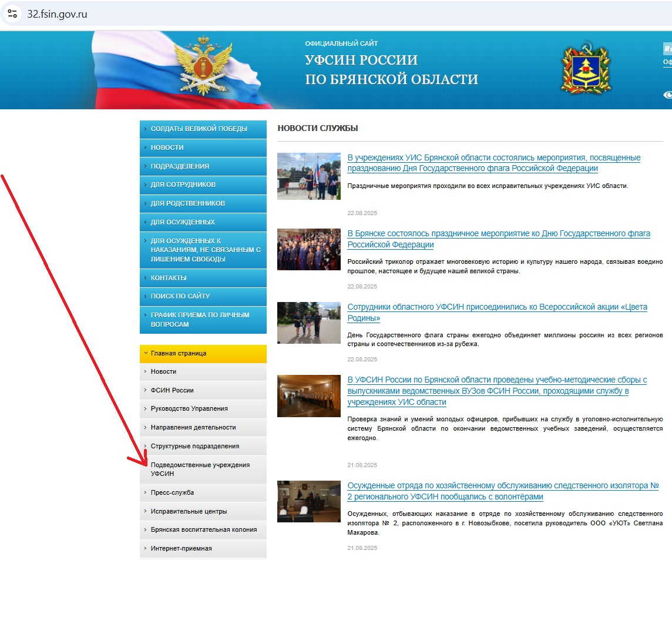Image resolution: width=672 pixels, height=634 pixels.
Task: Open ПОИСК ПО САЙТУ menu item
Action: tap(203, 296)
